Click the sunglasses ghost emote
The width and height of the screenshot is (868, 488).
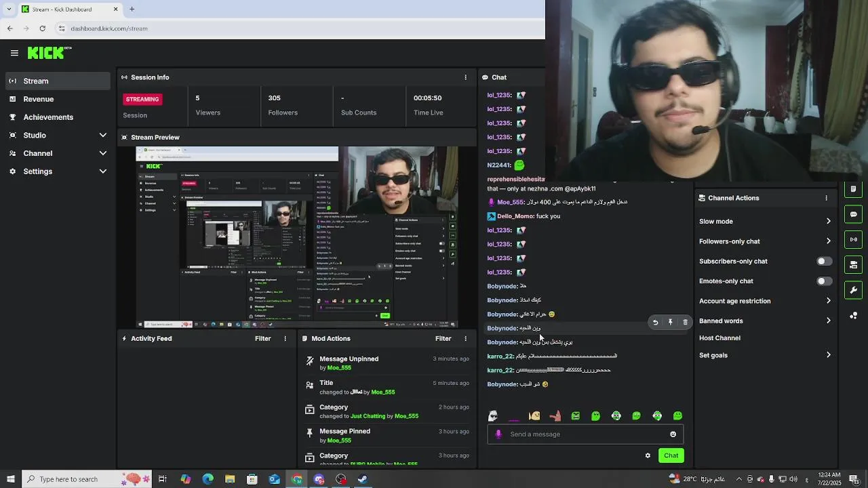493,416
